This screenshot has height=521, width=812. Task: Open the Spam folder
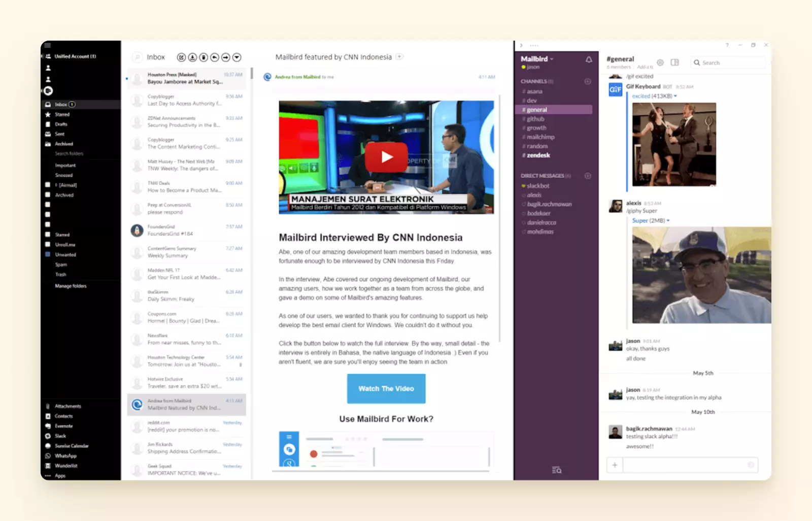[61, 265]
